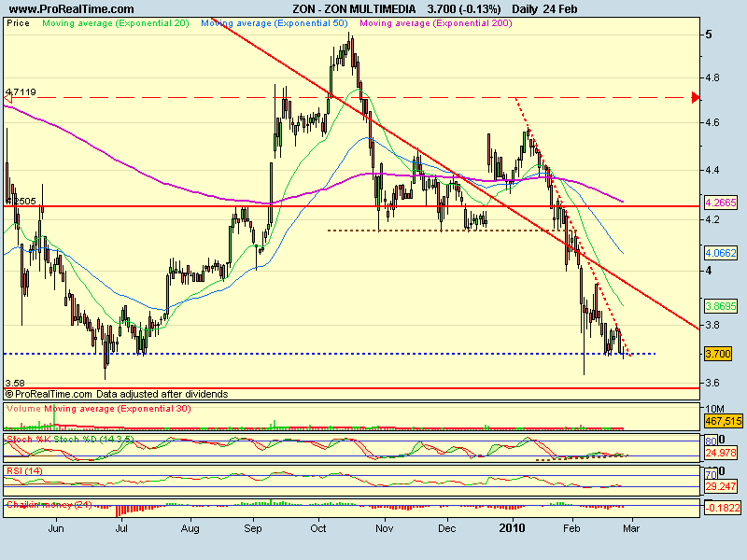Click the 80 stochastic level label
The image size is (747, 560).
(711, 441)
